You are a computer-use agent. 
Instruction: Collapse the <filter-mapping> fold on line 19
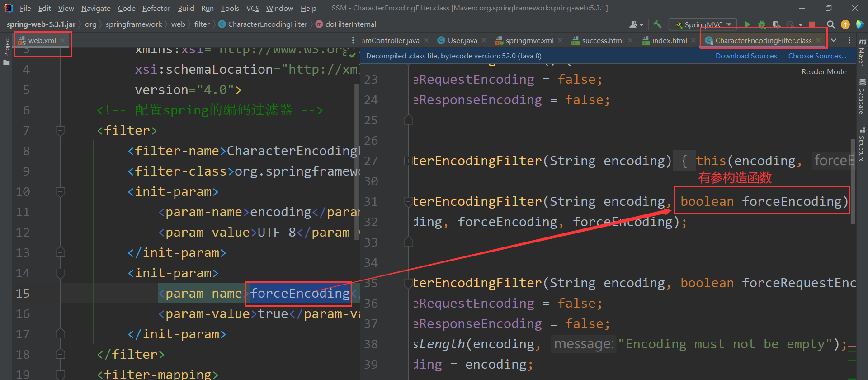click(60, 375)
